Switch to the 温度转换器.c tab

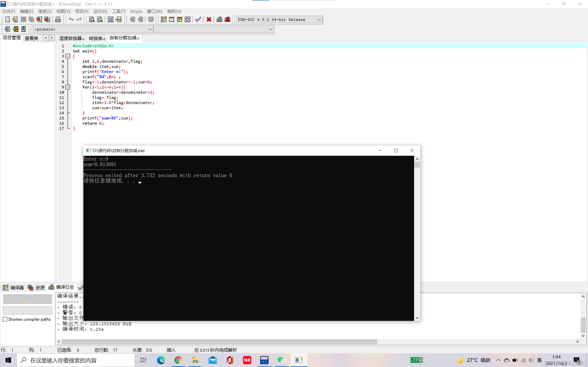(x=72, y=38)
